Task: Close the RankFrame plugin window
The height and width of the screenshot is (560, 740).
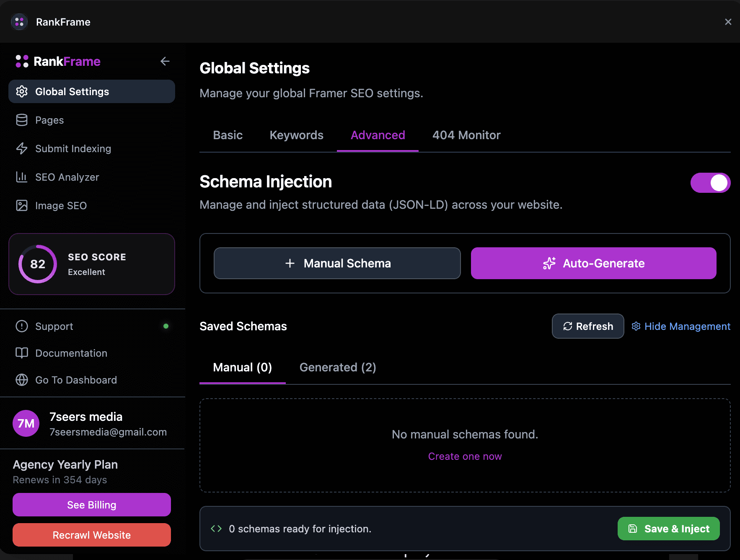Action: point(728,22)
